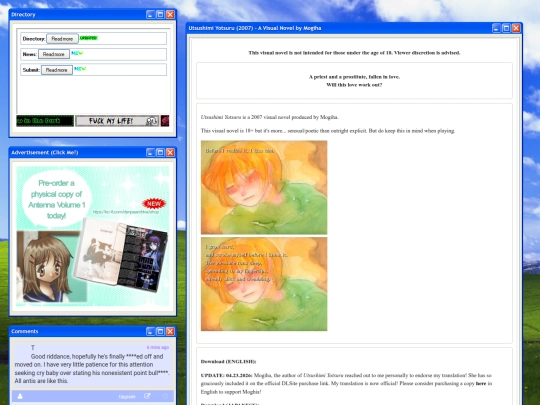Screen dimensions: 540x405
Task: Click the 'Download (ENGLISH):' heading
Action: (228, 362)
